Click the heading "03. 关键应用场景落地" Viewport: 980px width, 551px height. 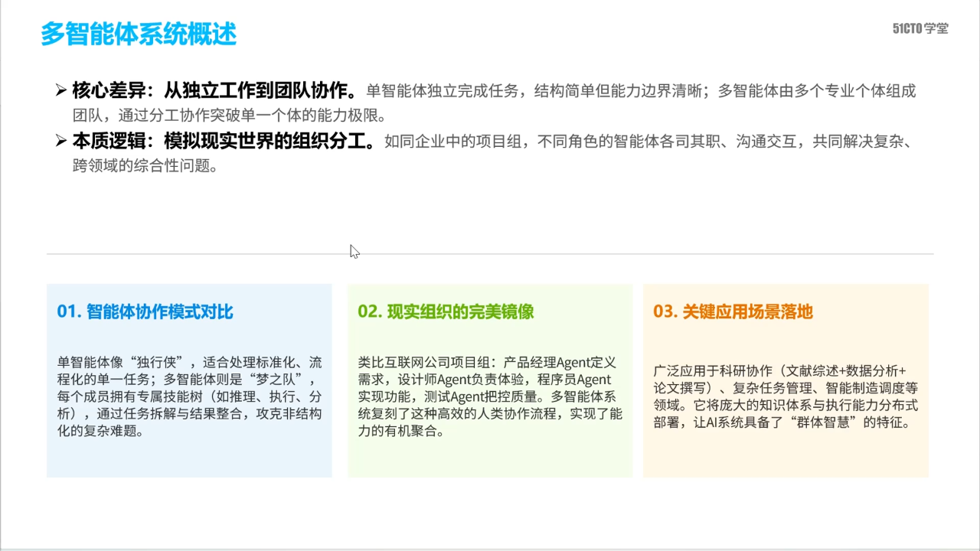pyautogui.click(x=733, y=311)
